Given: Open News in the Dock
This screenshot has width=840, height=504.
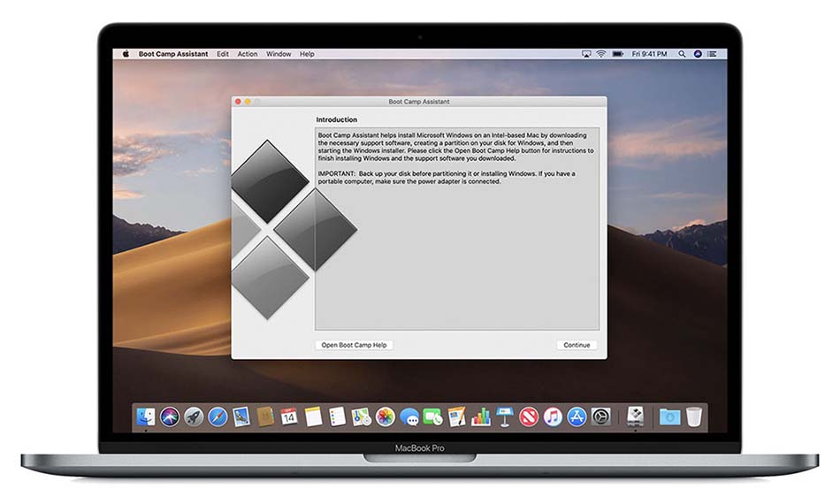Looking at the screenshot, I should [529, 416].
